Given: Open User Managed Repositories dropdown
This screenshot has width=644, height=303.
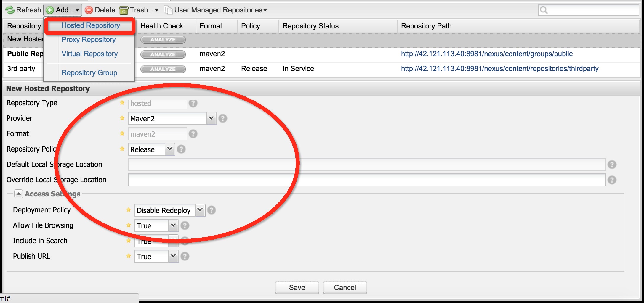Looking at the screenshot, I should point(216,10).
